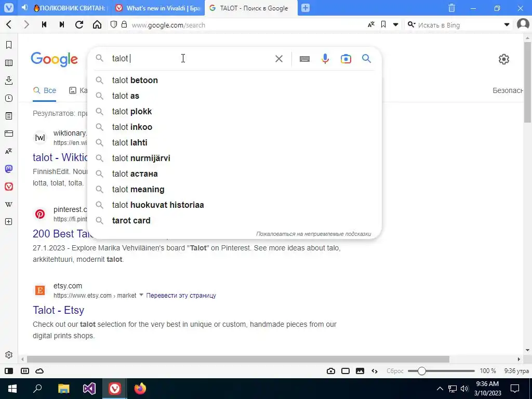Toggle tab tiling in status bar
The height and width of the screenshot is (399, 532).
pos(25,371)
